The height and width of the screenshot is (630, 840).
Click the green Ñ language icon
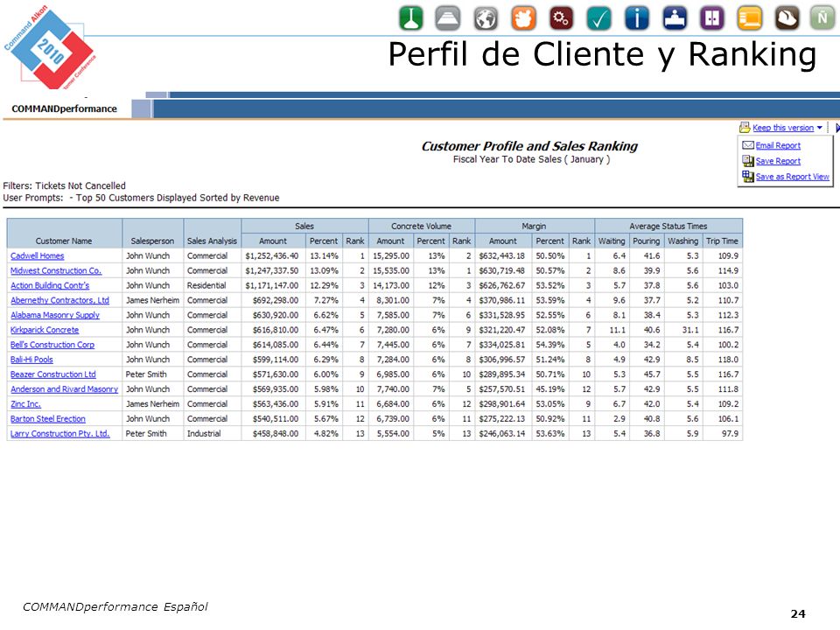(822, 18)
